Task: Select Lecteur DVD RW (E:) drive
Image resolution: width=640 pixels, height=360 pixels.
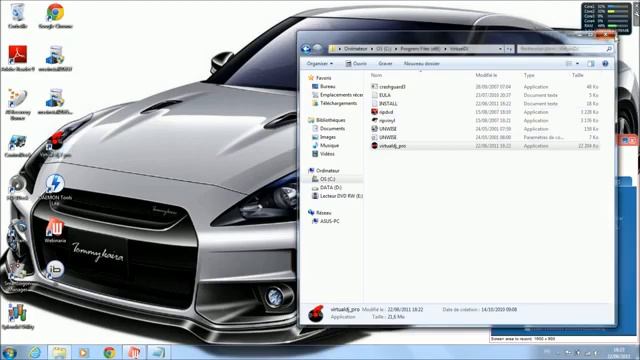Action: 341,196
